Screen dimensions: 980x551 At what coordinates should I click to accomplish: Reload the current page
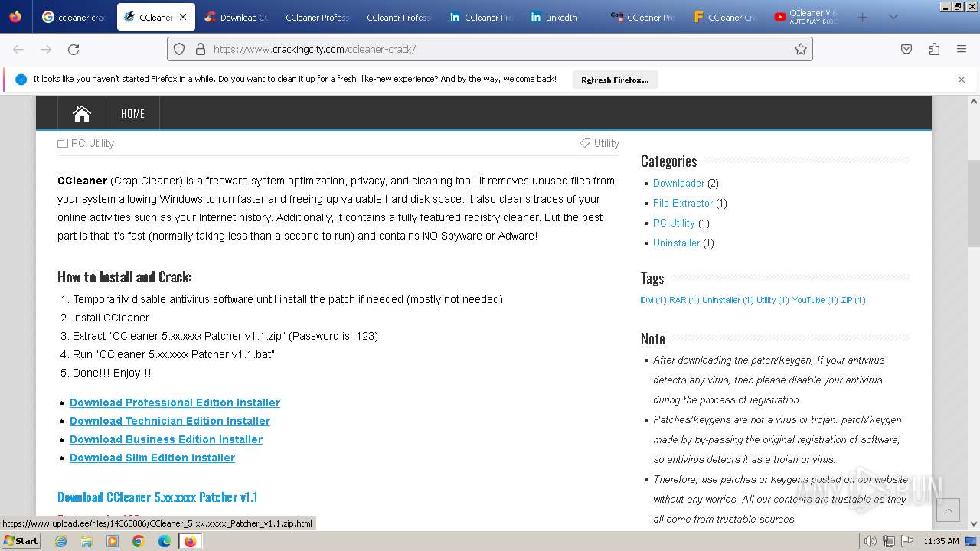coord(73,49)
